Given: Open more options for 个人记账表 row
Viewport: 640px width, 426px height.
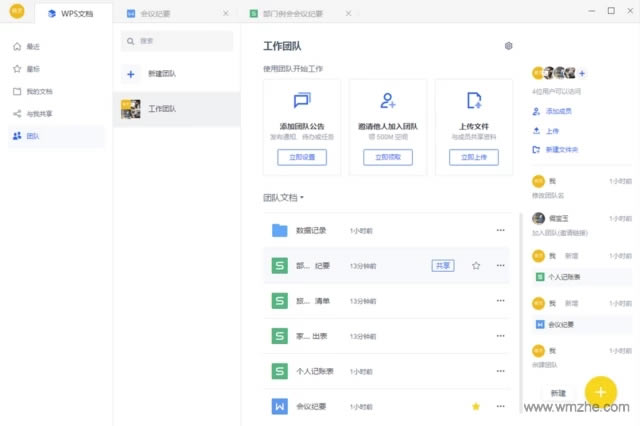Looking at the screenshot, I should point(500,371).
